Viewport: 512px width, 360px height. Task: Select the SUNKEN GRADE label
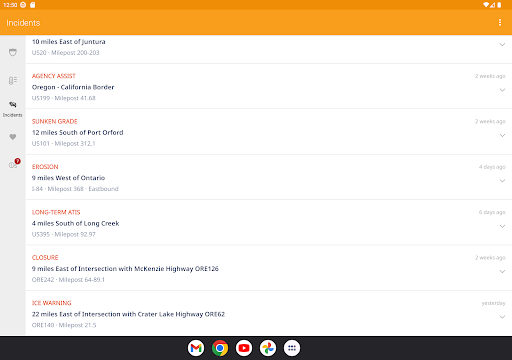coord(55,121)
